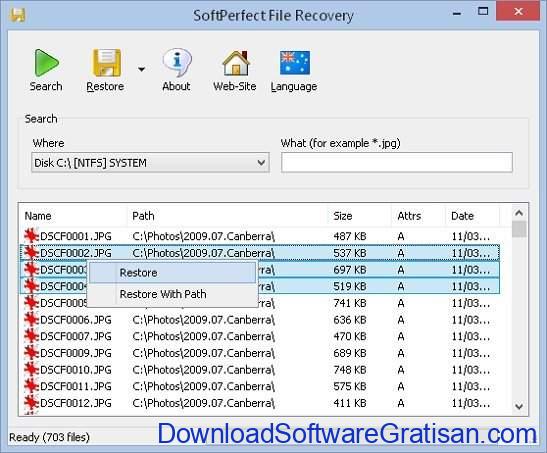Click the path cell of DSCF0011.JPG
The image size is (547, 453).
point(203,386)
